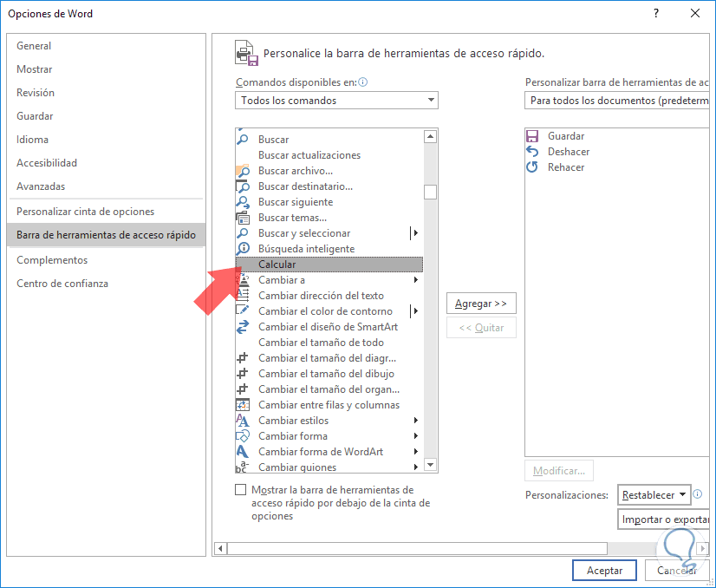This screenshot has width=716, height=588.
Task: Click the Cambiar entre filas y columnas icon
Action: click(243, 404)
